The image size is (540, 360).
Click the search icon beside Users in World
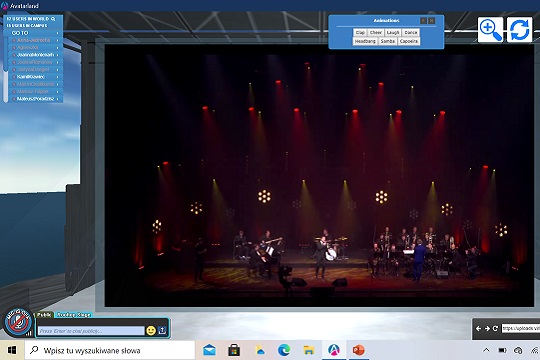pos(53,19)
